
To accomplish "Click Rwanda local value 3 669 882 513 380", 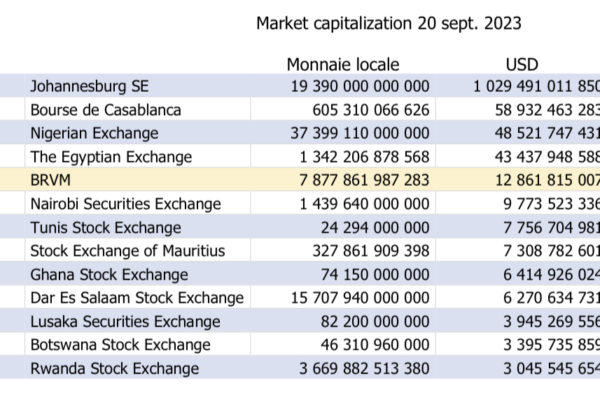I will (x=364, y=369).
